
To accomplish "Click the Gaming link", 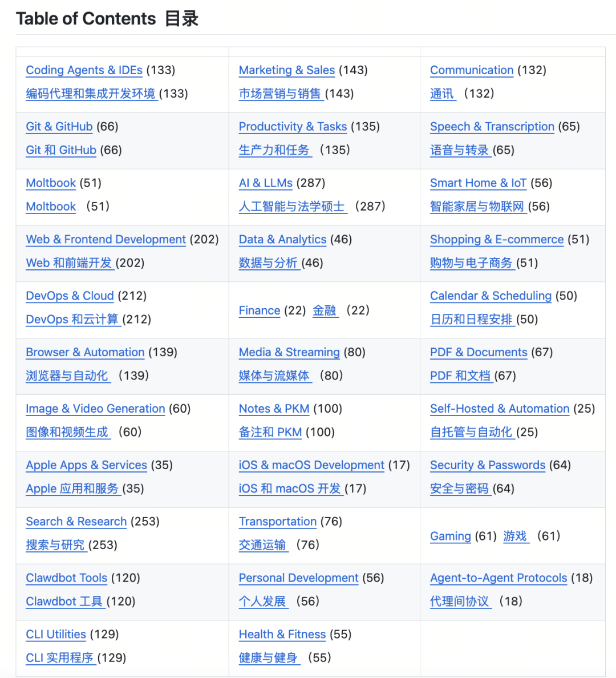I will click(x=451, y=536).
